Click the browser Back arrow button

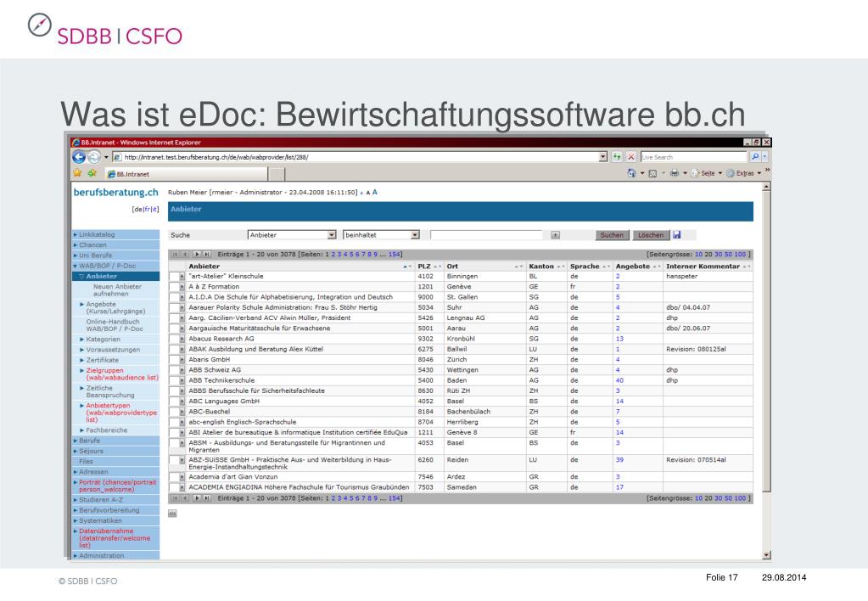click(x=79, y=157)
